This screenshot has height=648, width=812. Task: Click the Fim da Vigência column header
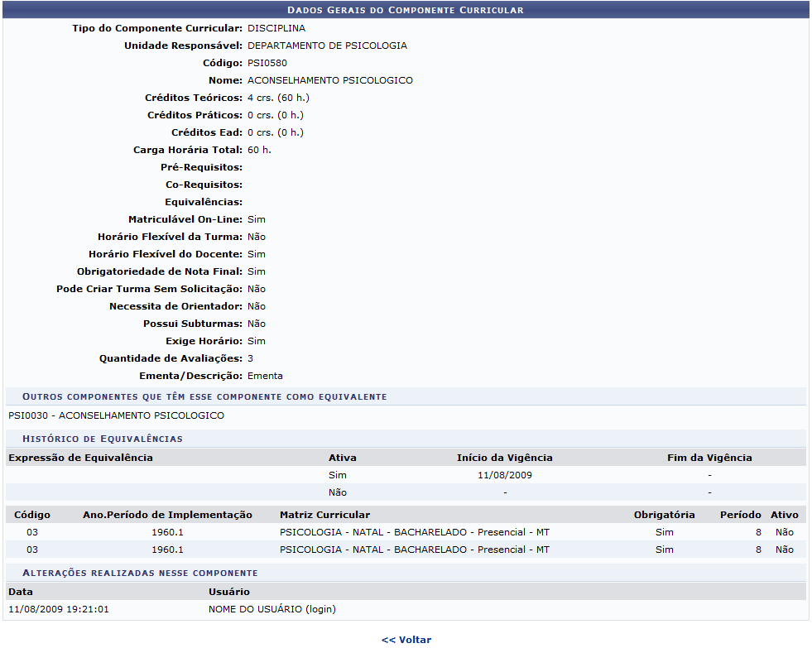click(709, 458)
